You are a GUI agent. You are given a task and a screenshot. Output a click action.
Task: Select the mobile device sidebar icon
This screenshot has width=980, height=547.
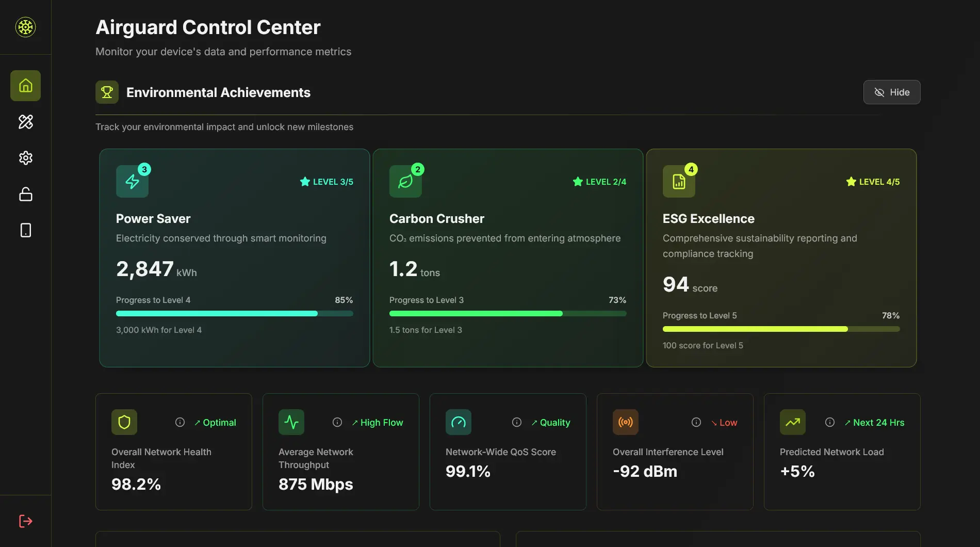[x=25, y=230]
